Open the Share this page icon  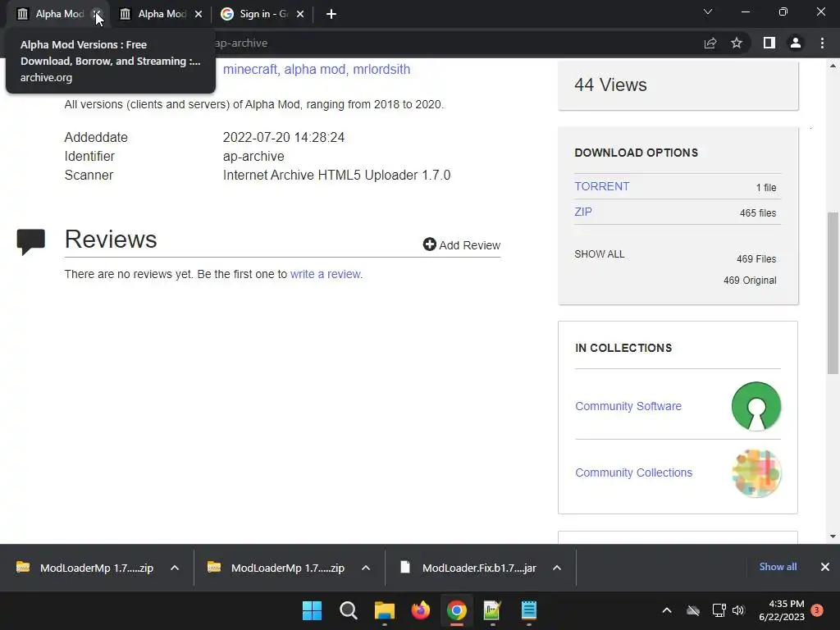tap(710, 43)
